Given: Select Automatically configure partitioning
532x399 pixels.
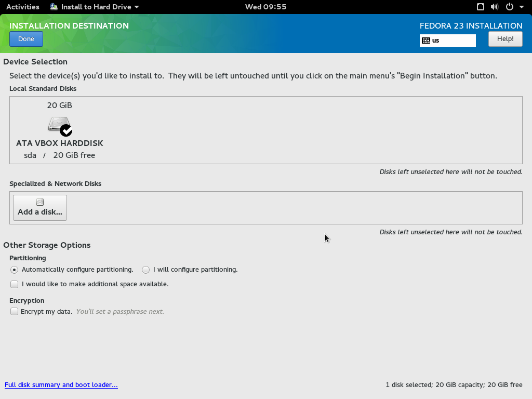Looking at the screenshot, I should (15, 270).
